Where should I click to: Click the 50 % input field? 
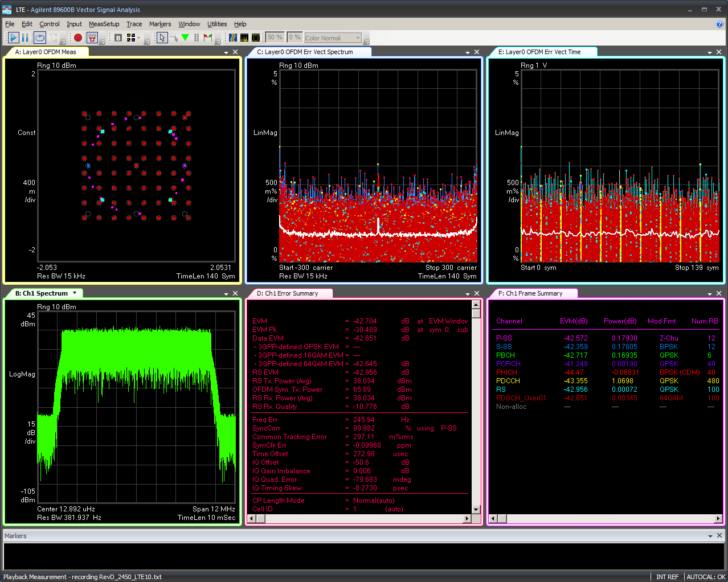[x=275, y=38]
